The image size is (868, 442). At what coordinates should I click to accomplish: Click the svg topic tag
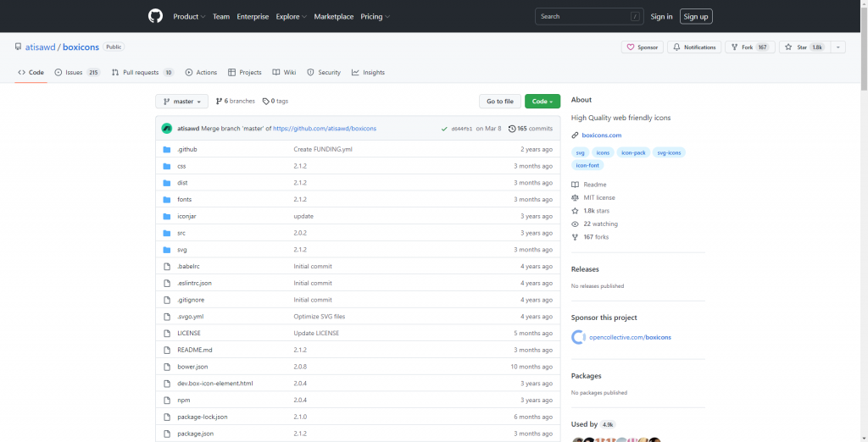point(580,152)
